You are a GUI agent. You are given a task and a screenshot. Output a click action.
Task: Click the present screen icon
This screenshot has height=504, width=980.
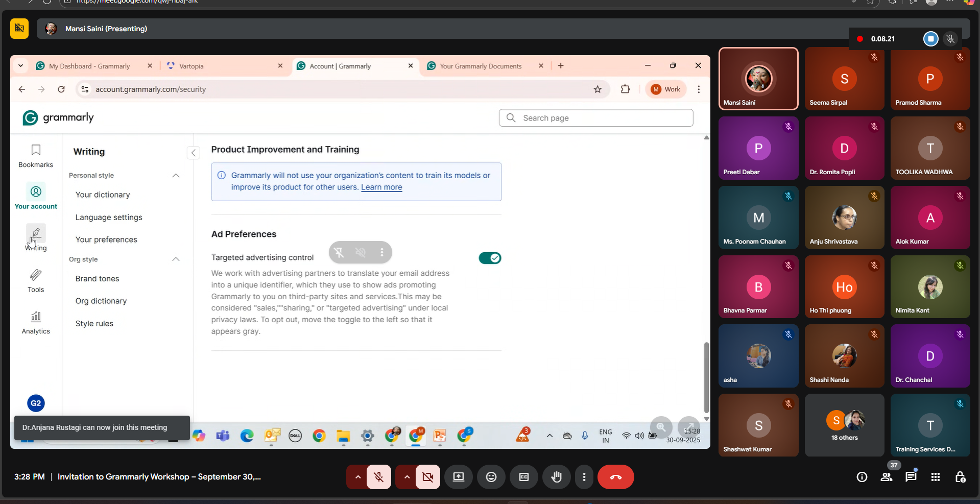click(x=458, y=477)
